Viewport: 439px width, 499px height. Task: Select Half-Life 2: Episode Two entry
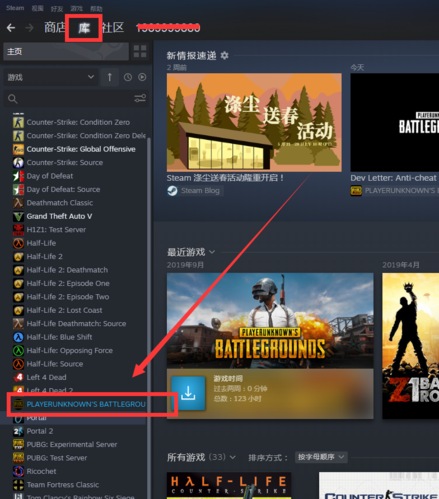tap(68, 297)
